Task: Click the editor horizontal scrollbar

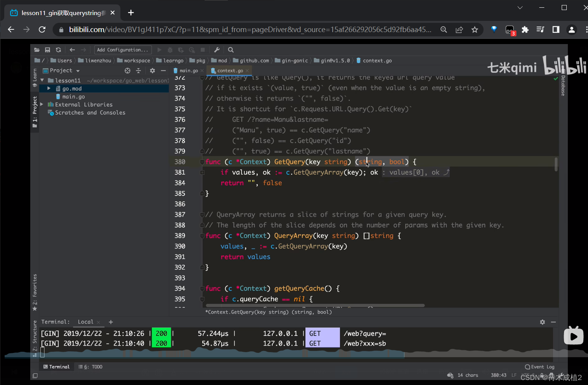Action: click(315, 305)
